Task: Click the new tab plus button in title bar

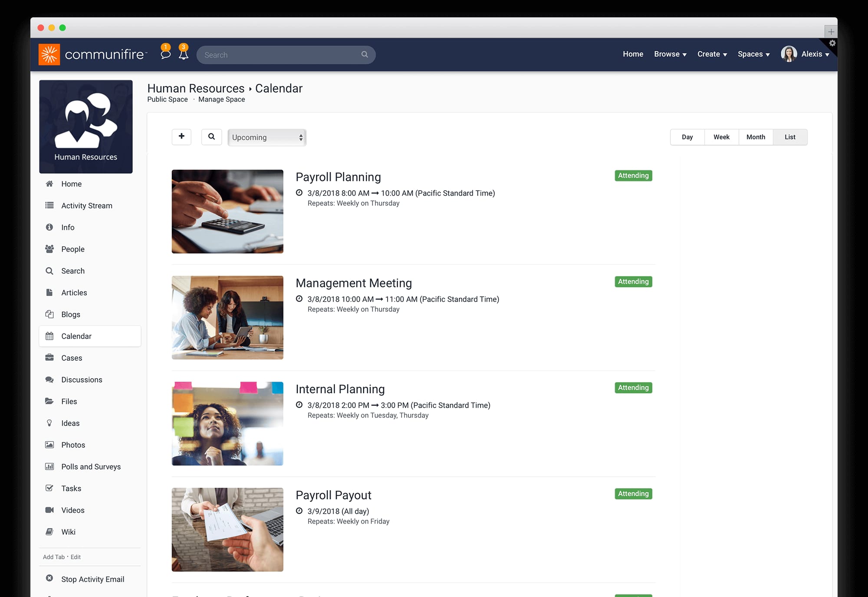Action: (x=831, y=31)
